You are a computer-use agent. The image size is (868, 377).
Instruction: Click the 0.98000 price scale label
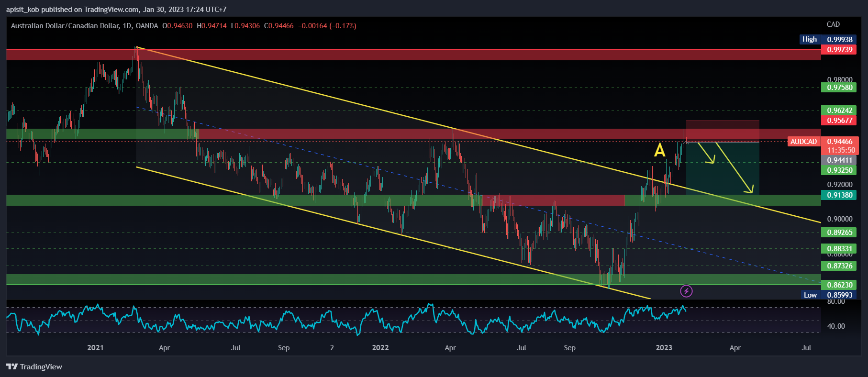click(840, 79)
